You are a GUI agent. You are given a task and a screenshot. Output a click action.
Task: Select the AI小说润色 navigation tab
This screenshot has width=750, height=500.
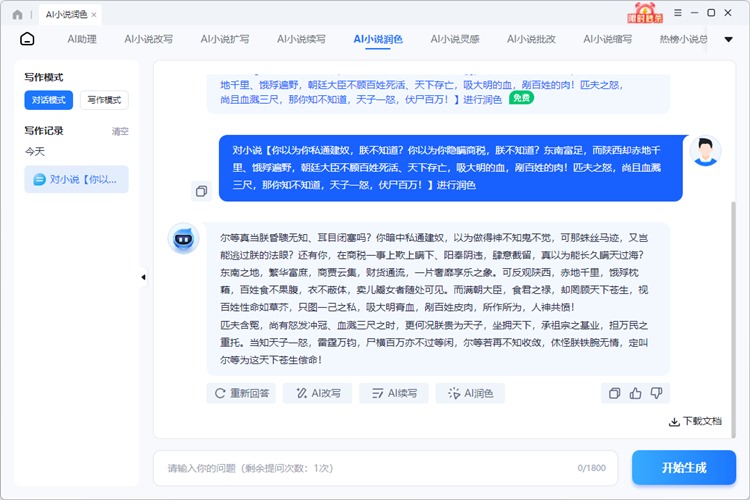pyautogui.click(x=378, y=39)
